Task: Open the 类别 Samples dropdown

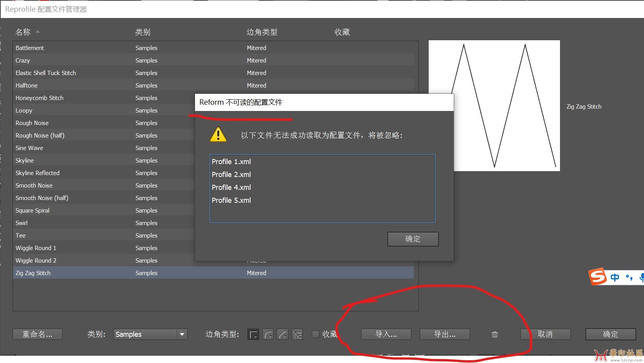Action: point(150,334)
